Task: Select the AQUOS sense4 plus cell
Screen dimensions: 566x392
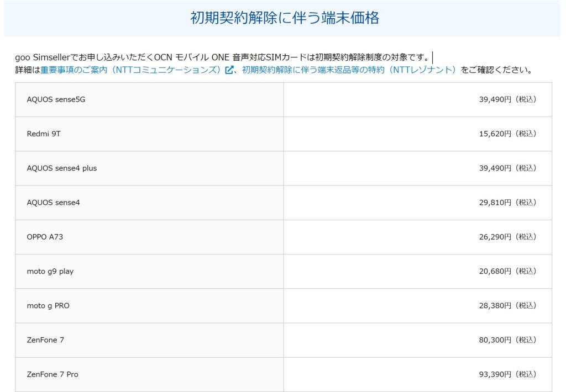Action: click(x=149, y=168)
